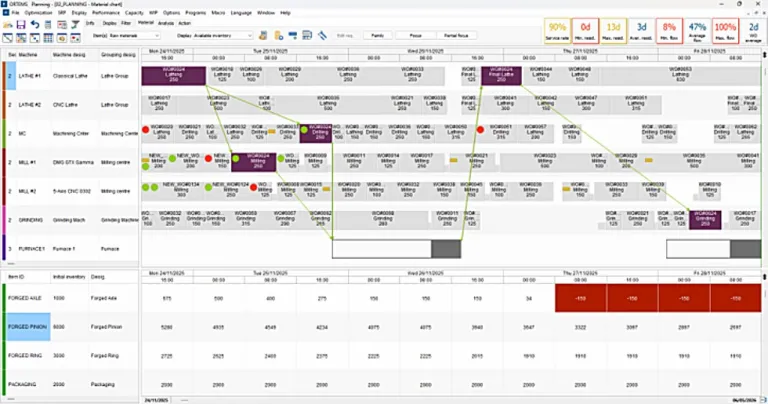Click the red dot on MILL #2 row
Viewport: 768px width, 404px height.
click(x=253, y=187)
